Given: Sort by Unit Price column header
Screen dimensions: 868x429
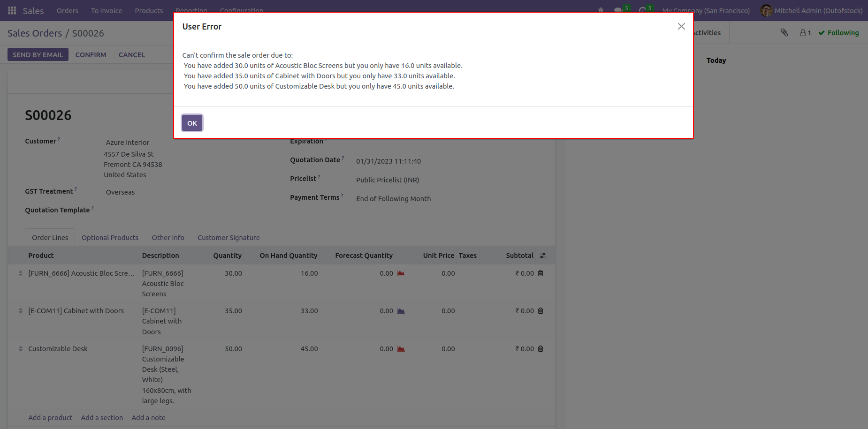Looking at the screenshot, I should (x=439, y=256).
